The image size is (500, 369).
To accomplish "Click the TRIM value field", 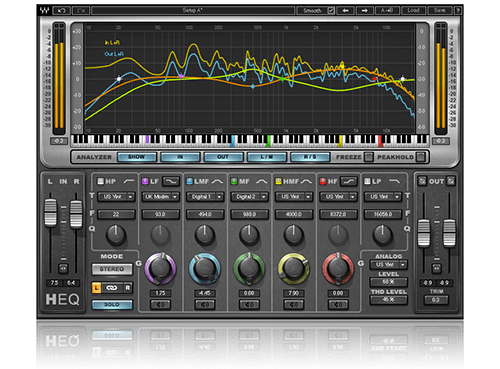I will [436, 300].
